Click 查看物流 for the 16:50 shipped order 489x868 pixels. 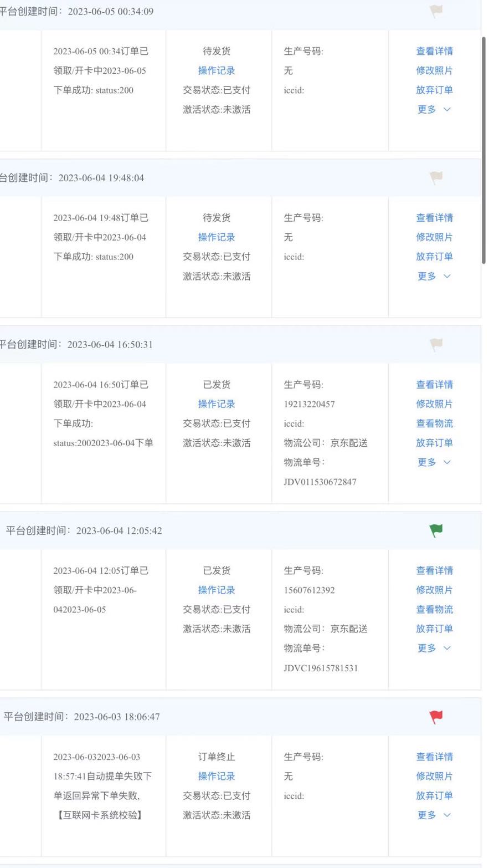click(x=434, y=423)
